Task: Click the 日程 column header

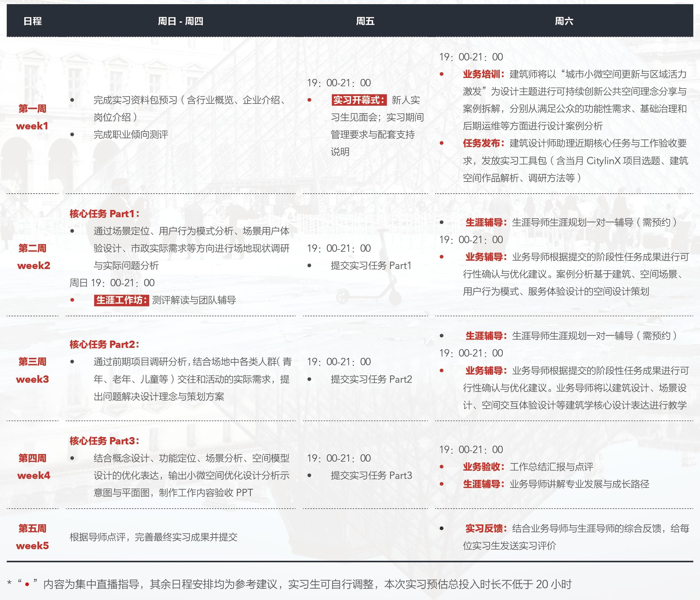Action: coord(32,21)
